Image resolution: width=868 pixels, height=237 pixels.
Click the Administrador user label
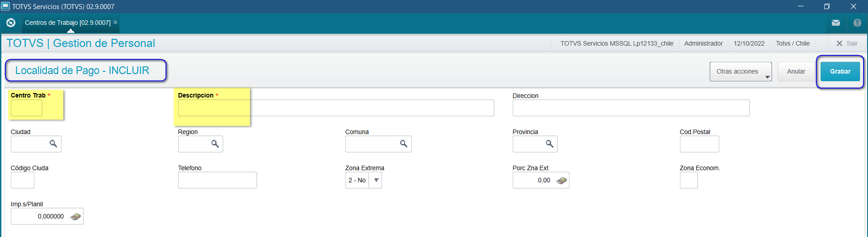(x=703, y=43)
